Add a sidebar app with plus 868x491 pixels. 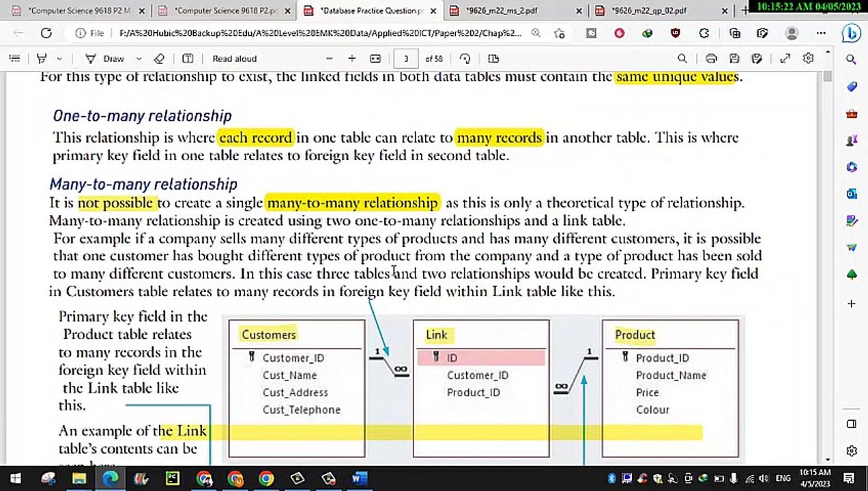(x=851, y=303)
